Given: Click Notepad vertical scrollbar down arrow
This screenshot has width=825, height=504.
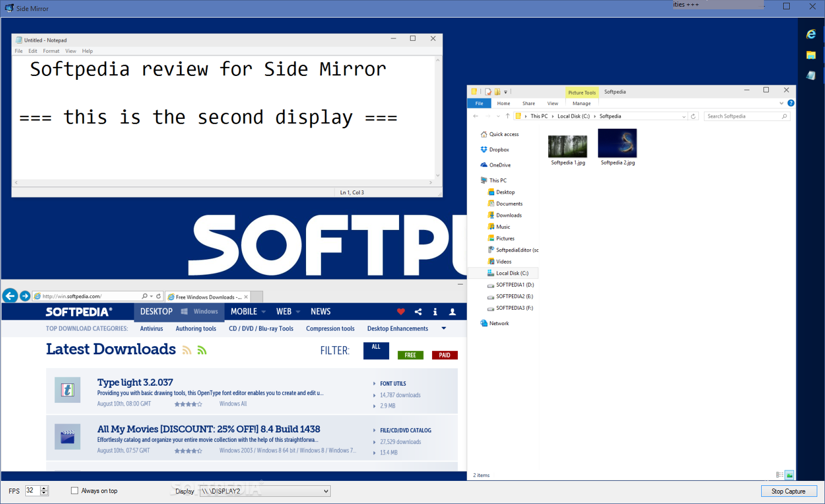Looking at the screenshot, I should tap(438, 176).
